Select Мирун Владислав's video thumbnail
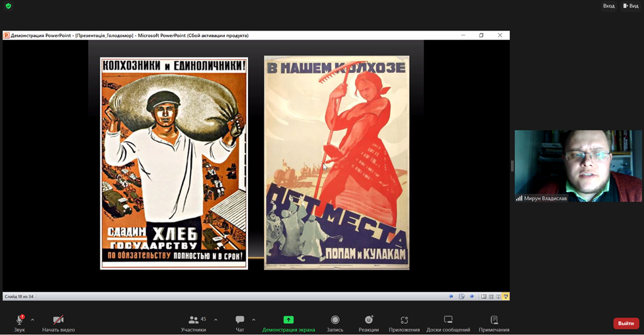The height and width of the screenshot is (335, 644). [578, 166]
